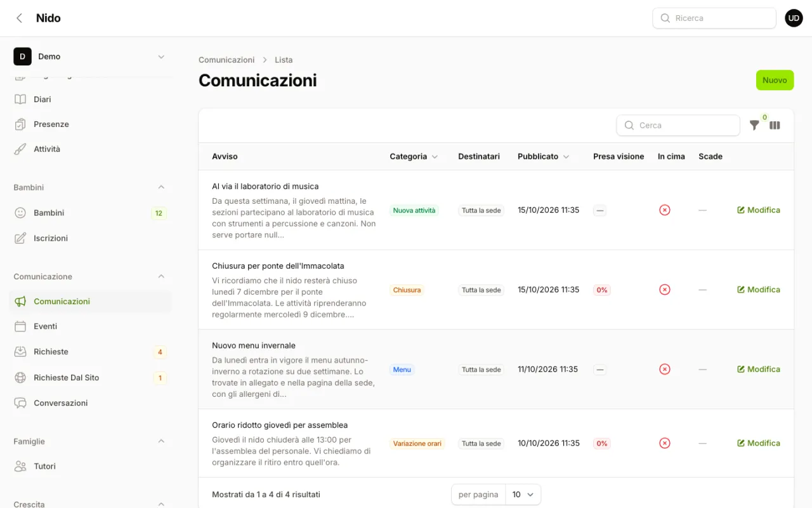
Task: Click the Iscrizioni pencil icon
Action: (x=21, y=238)
